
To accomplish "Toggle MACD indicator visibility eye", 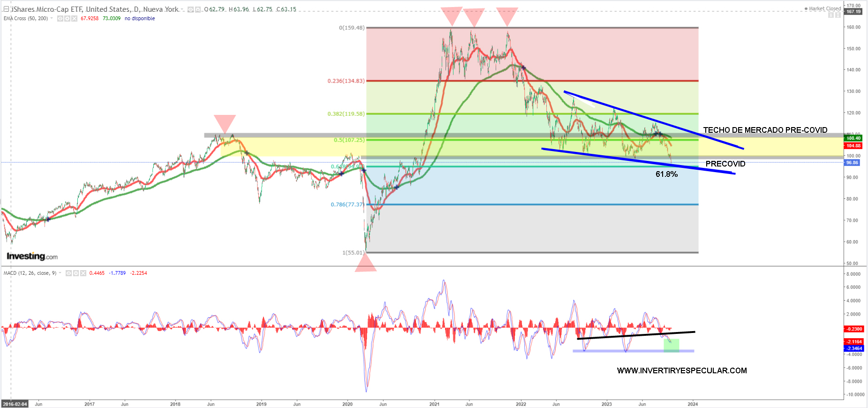I will pyautogui.click(x=68, y=273).
